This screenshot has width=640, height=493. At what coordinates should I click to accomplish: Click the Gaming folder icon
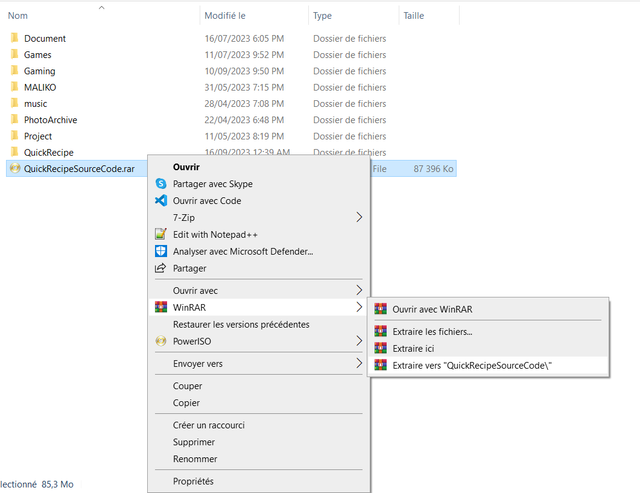(x=14, y=71)
